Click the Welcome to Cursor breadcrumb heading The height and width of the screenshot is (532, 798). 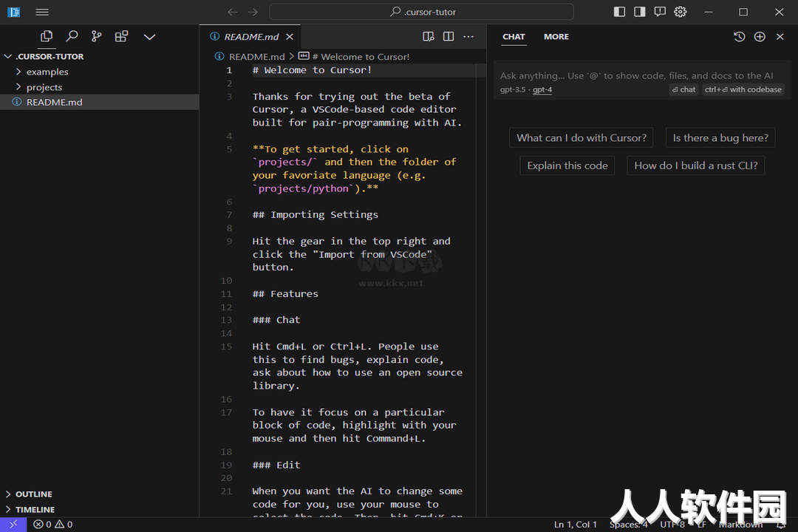pos(361,56)
